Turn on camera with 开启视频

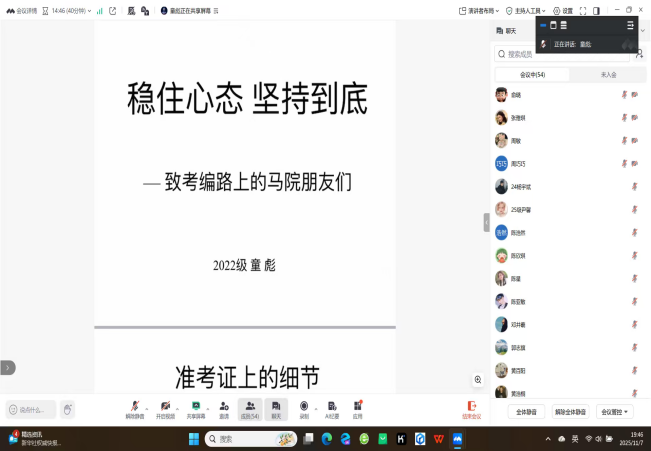pyautogui.click(x=165, y=406)
